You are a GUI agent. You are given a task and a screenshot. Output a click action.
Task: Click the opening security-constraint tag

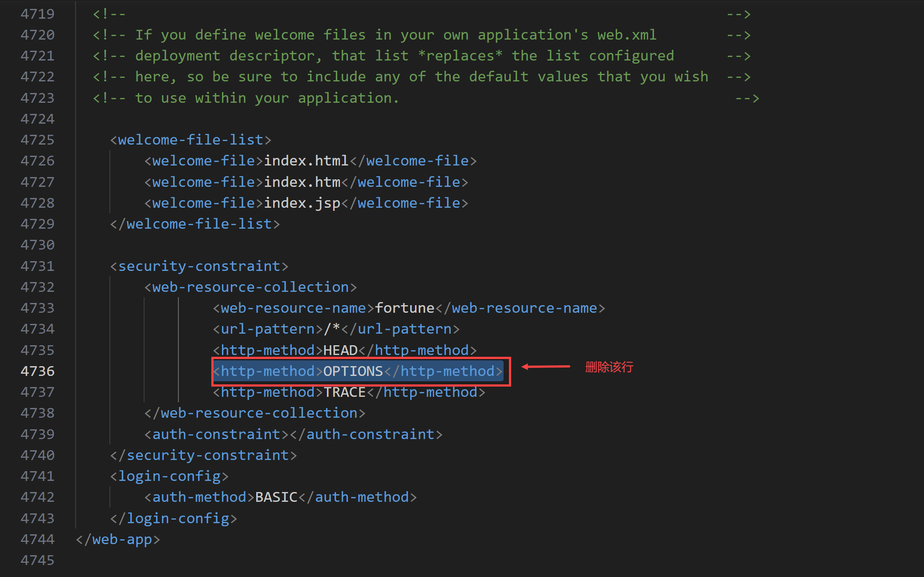pyautogui.click(x=199, y=266)
